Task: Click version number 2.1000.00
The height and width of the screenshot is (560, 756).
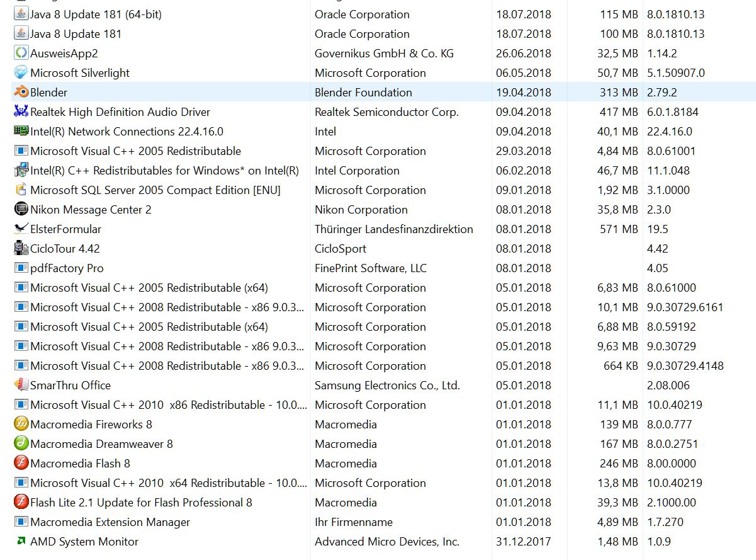Action: (672, 502)
